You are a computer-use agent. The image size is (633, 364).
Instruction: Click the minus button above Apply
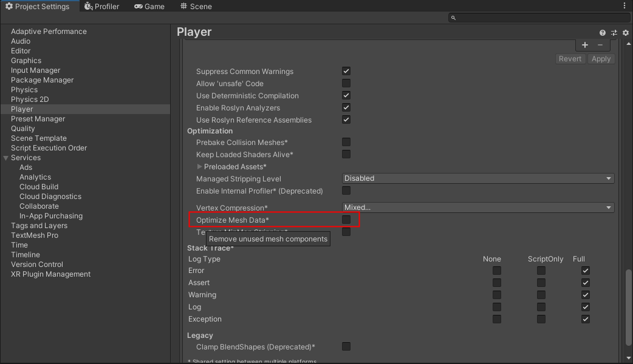click(600, 45)
